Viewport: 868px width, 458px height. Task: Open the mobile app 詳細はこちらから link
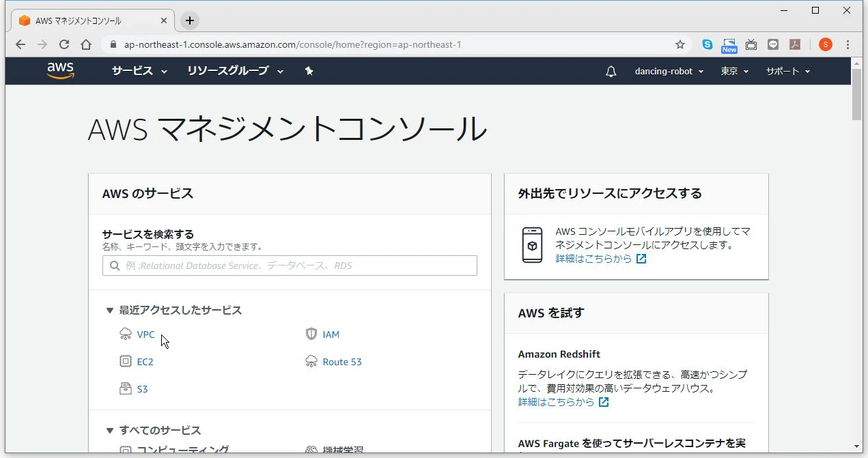click(593, 259)
